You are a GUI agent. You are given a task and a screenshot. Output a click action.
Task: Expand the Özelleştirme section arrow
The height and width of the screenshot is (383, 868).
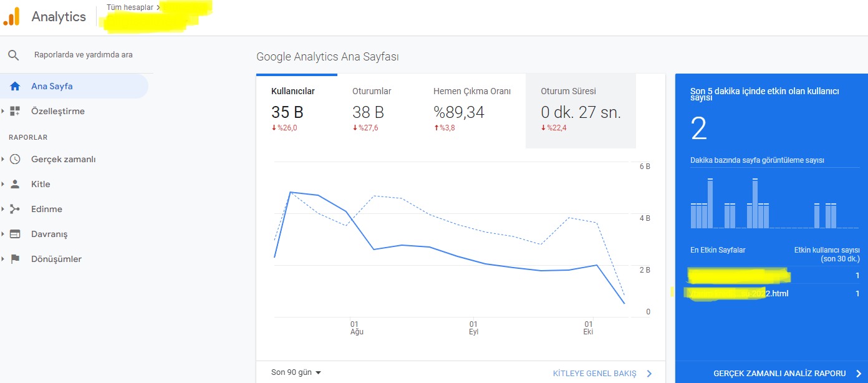pyautogui.click(x=3, y=111)
